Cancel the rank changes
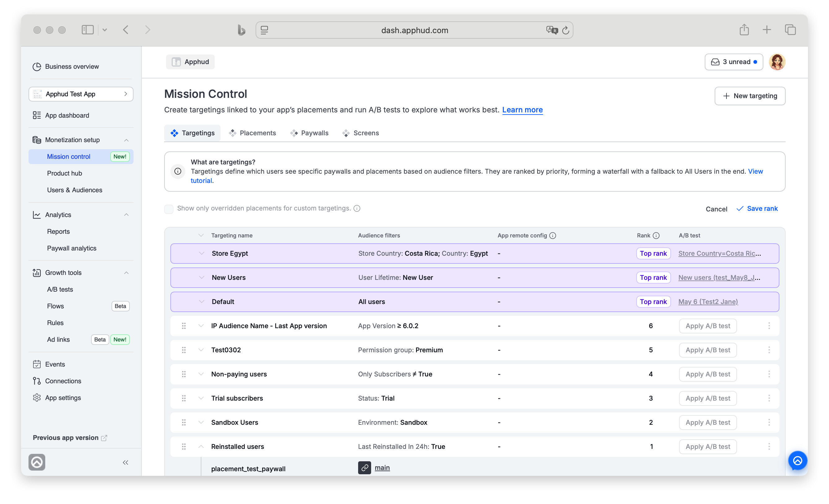The image size is (829, 504). pyautogui.click(x=716, y=209)
